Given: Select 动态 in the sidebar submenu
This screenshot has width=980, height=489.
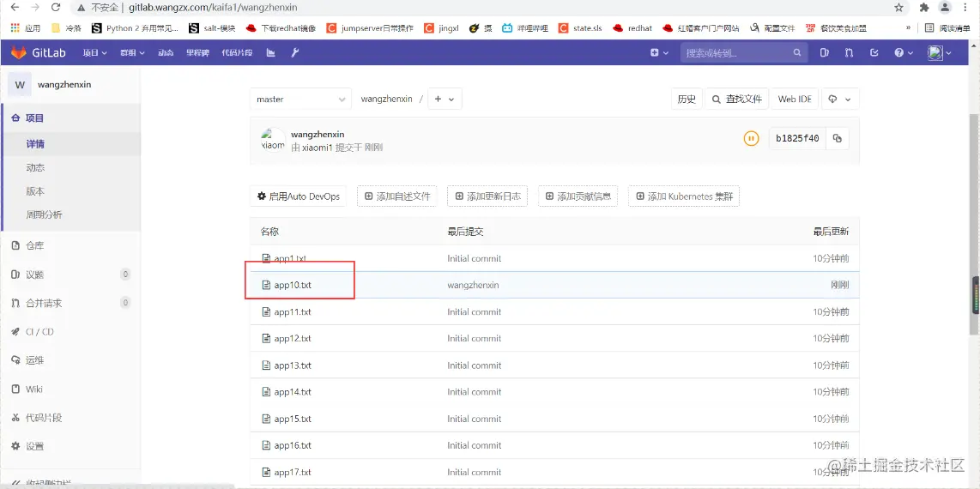Looking at the screenshot, I should 70,168.
